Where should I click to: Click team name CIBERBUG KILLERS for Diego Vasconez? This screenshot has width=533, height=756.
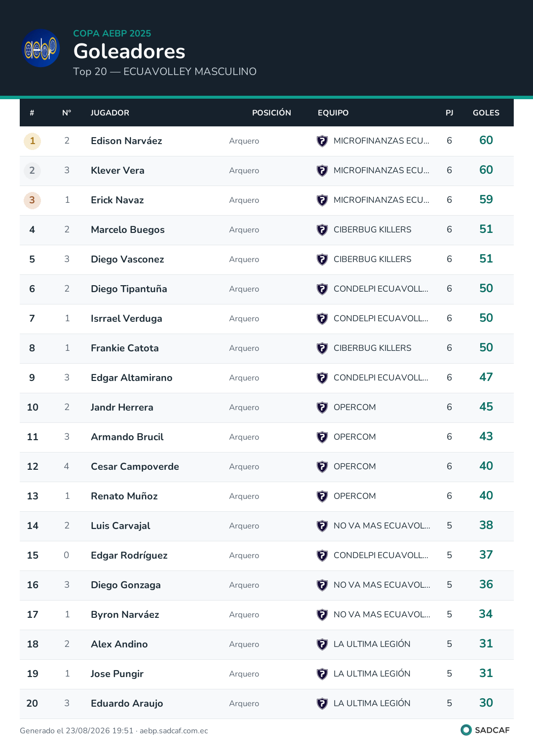(373, 260)
